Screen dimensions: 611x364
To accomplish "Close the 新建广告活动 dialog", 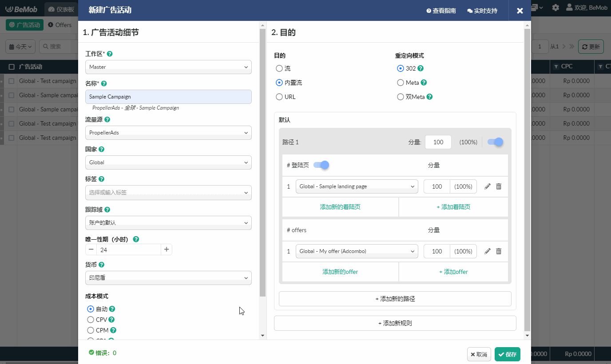I will click(520, 11).
